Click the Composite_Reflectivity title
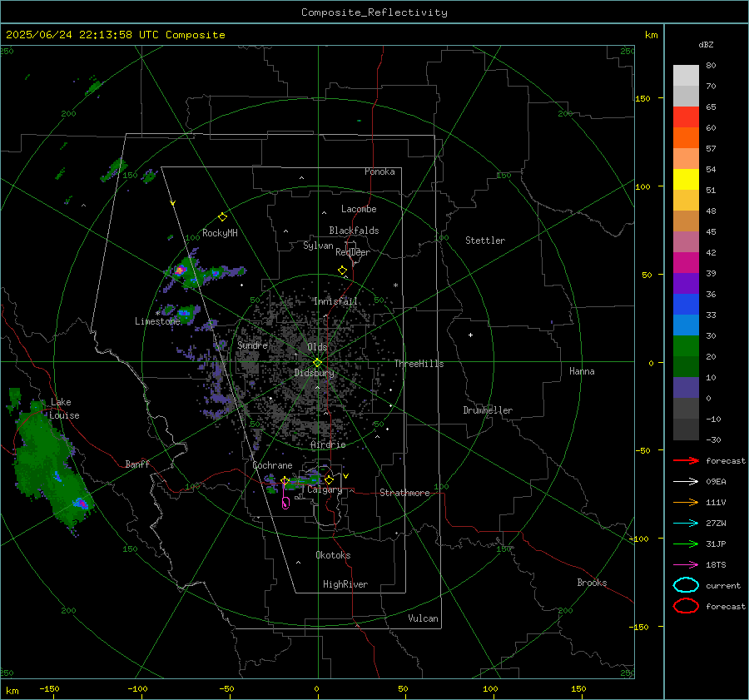The image size is (749, 700). pos(374,12)
